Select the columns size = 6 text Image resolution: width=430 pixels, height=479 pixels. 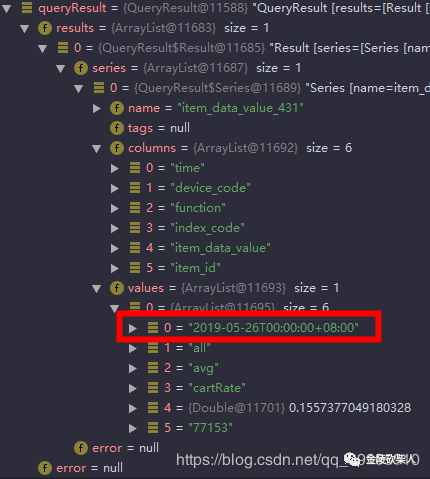click(x=329, y=148)
